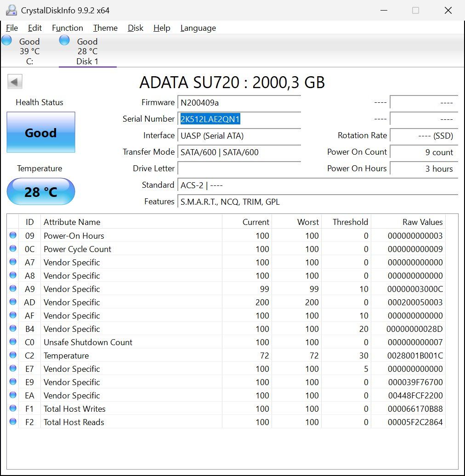Open the Disk menu

(x=135, y=28)
